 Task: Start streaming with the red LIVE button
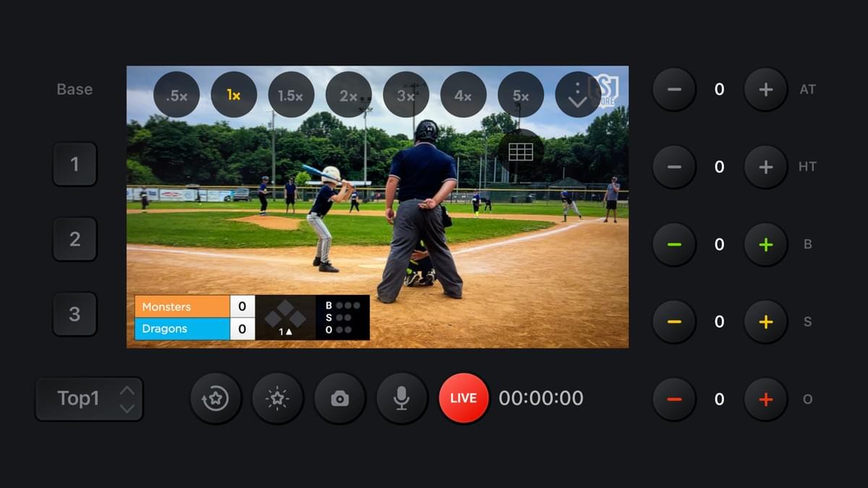click(464, 398)
